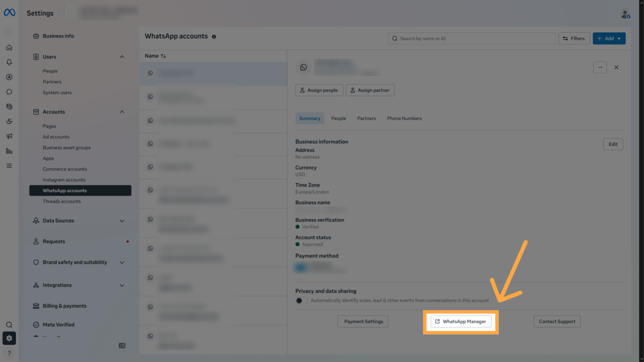Open Business info in sidebar

click(x=58, y=36)
